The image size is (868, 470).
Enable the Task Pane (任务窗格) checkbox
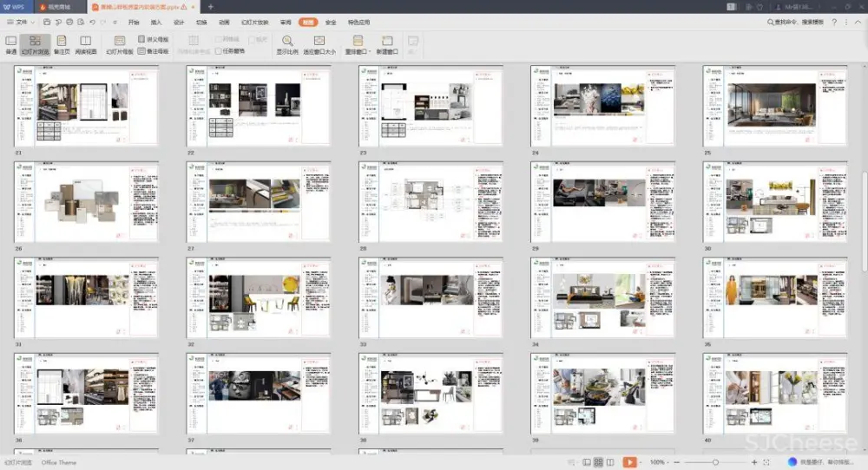(x=219, y=51)
